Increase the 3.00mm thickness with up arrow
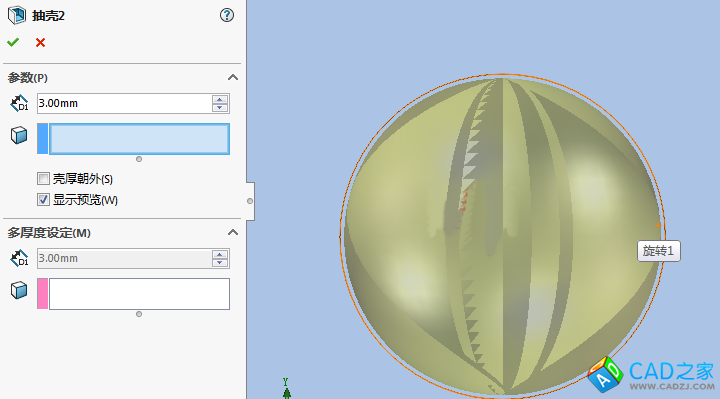The image size is (720, 399). tap(220, 99)
